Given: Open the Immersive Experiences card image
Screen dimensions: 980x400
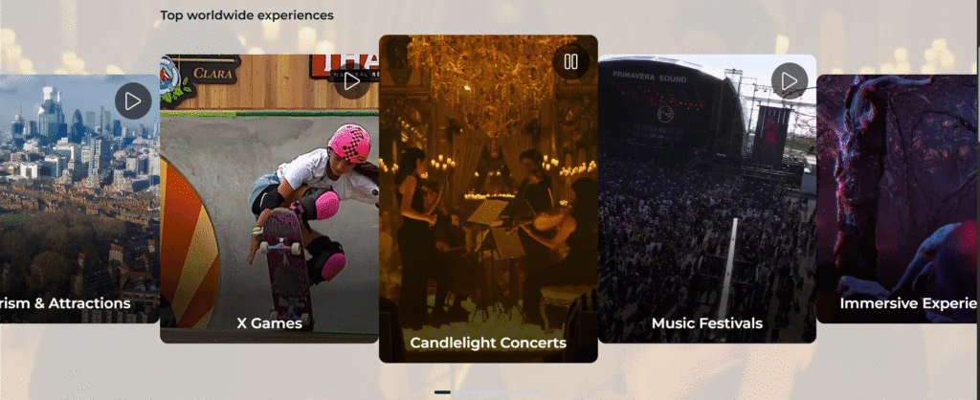Looking at the screenshot, I should click(898, 199).
